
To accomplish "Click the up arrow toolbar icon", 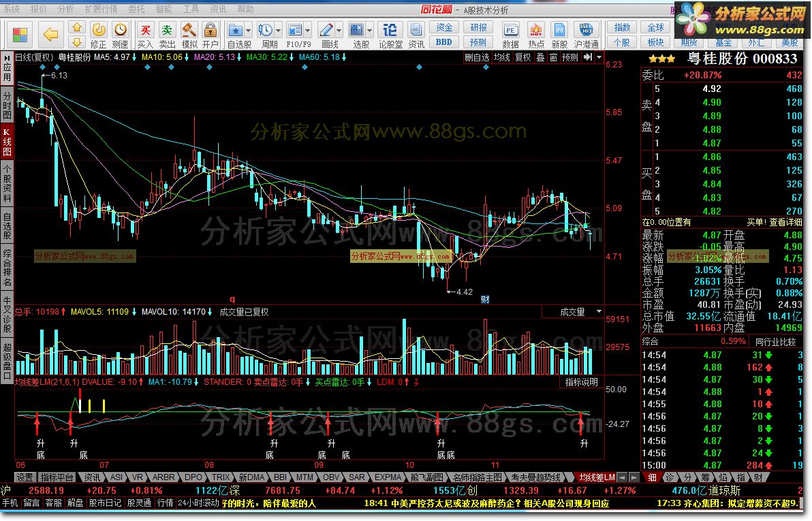I will (77, 27).
